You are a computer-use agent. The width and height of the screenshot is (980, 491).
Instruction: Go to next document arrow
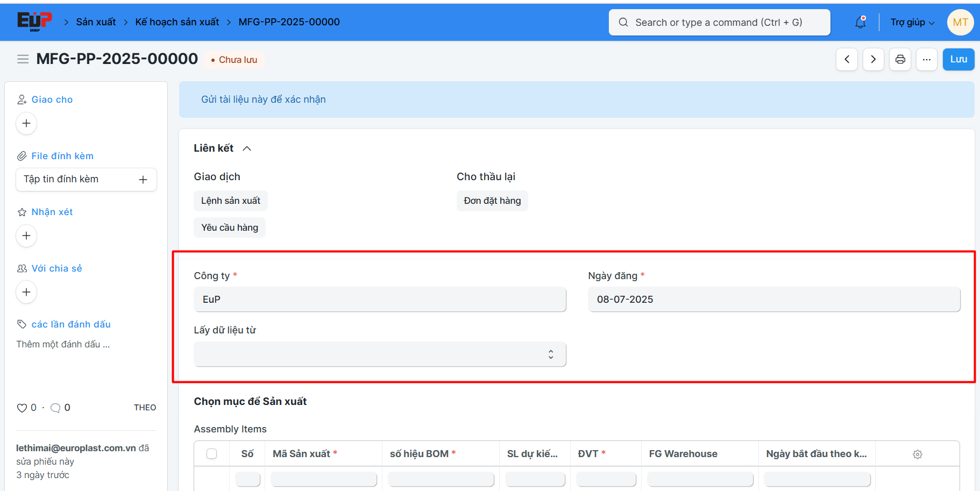[x=873, y=59]
